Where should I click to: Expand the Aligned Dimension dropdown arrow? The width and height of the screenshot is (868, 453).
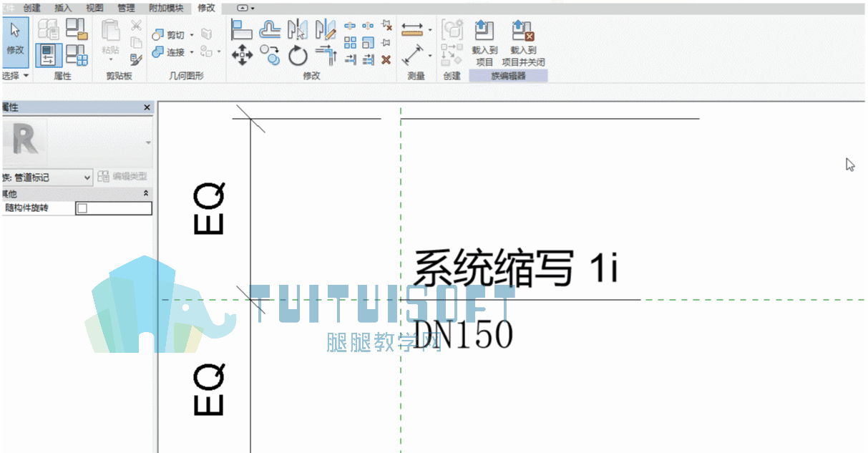(429, 56)
